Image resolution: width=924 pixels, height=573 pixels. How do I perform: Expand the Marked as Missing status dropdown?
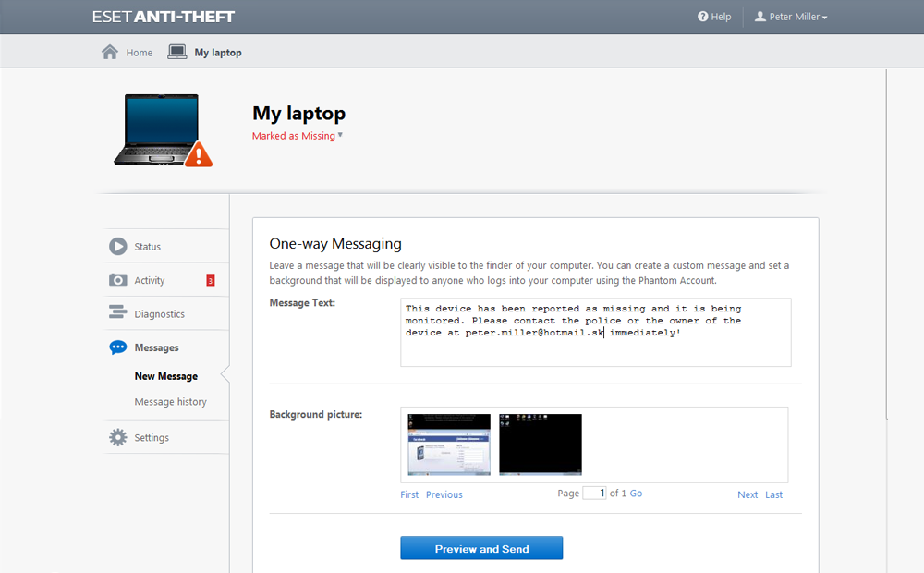pos(298,136)
